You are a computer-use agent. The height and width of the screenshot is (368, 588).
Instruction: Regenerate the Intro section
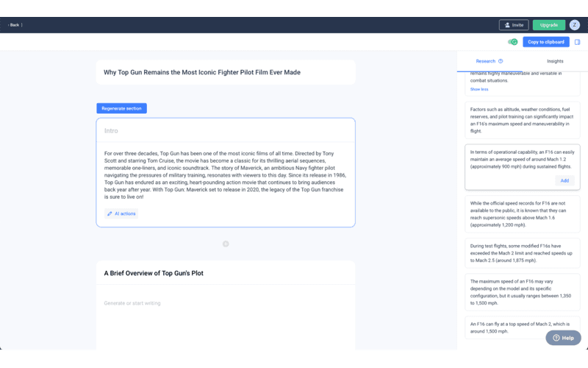(x=121, y=108)
